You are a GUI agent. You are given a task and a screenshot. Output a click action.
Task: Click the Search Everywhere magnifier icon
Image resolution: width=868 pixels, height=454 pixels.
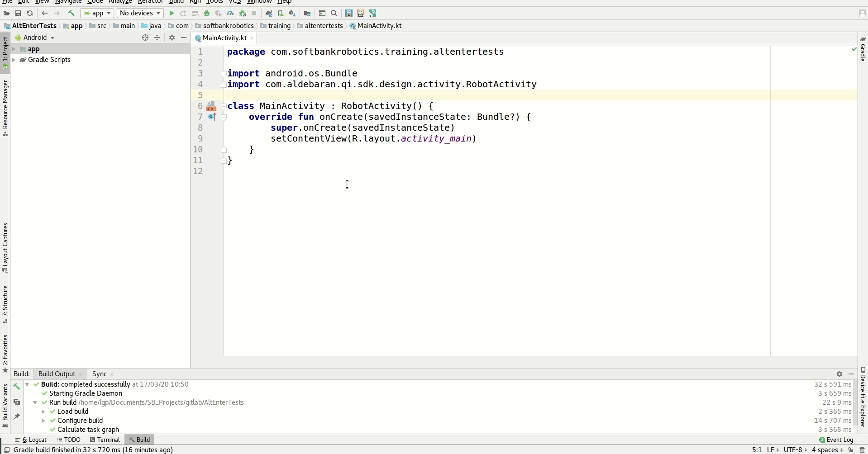[334, 13]
